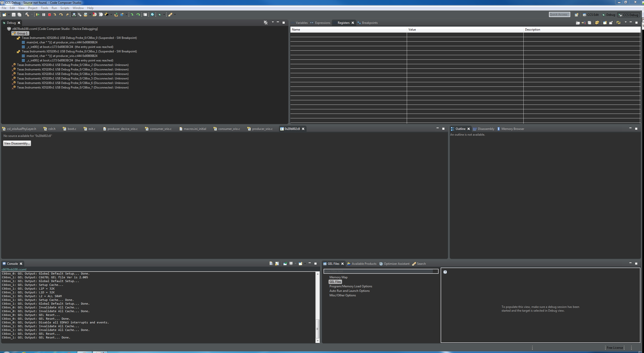
Task: Click the bug icon in main toolbar
Action: click(x=159, y=15)
